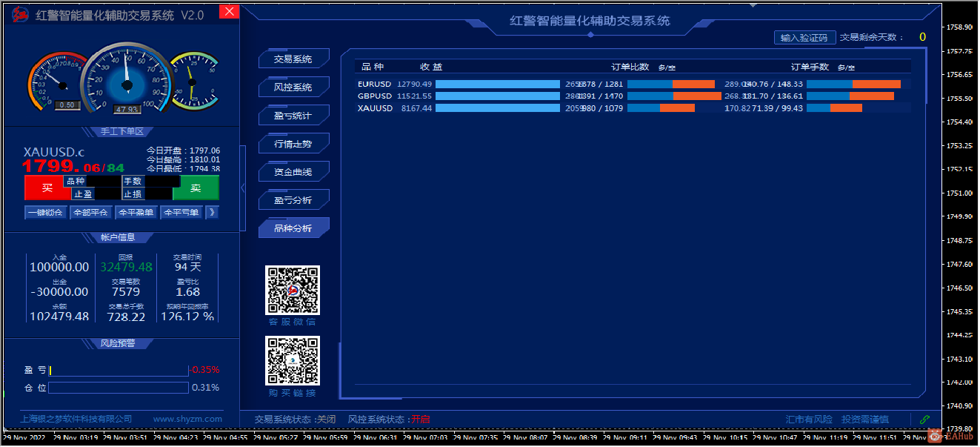Click the 交易剩余天数 value 0
This screenshot has height=447, width=980.
[922, 37]
